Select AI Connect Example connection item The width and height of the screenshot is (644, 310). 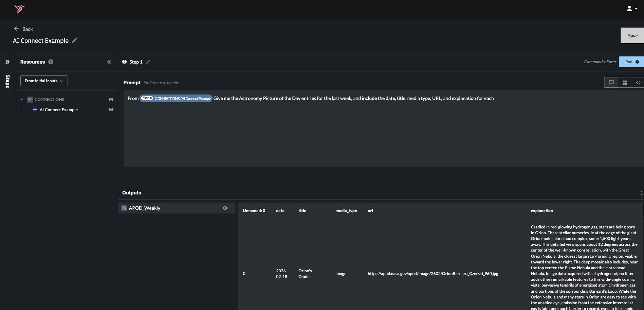click(x=58, y=110)
